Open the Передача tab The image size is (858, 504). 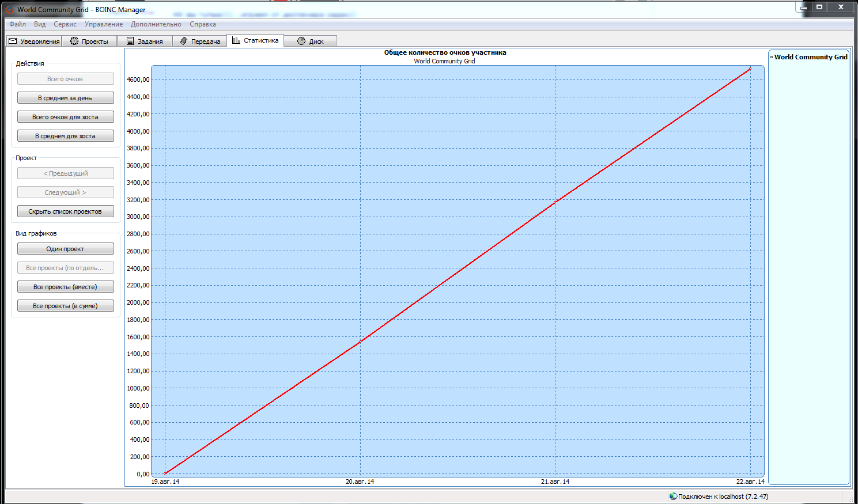point(200,41)
